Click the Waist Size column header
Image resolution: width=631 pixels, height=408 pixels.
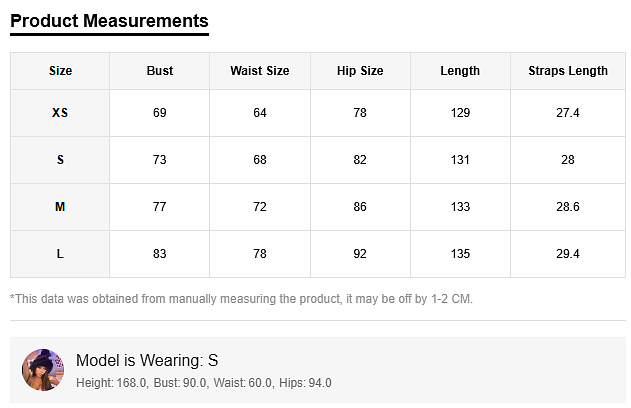click(260, 71)
